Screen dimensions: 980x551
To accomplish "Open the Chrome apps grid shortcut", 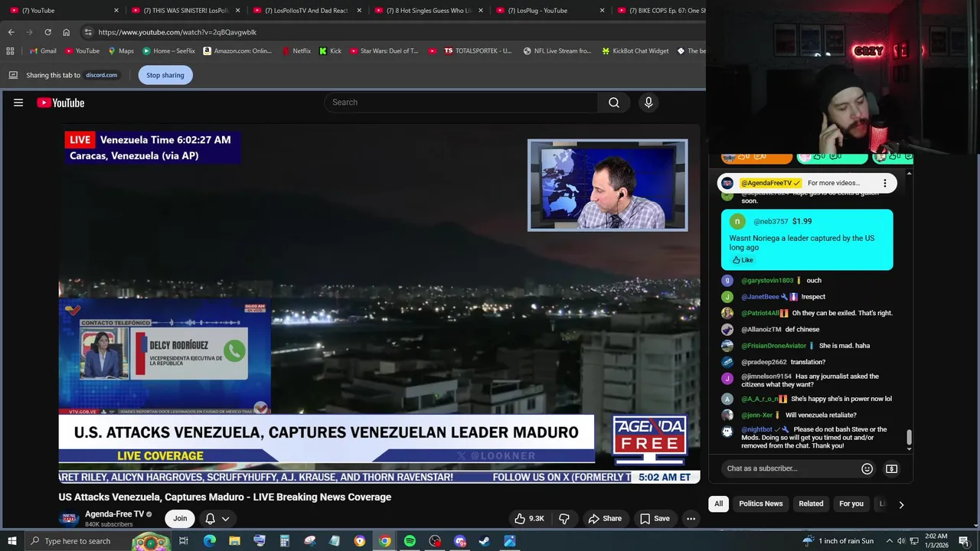I will click(10, 51).
